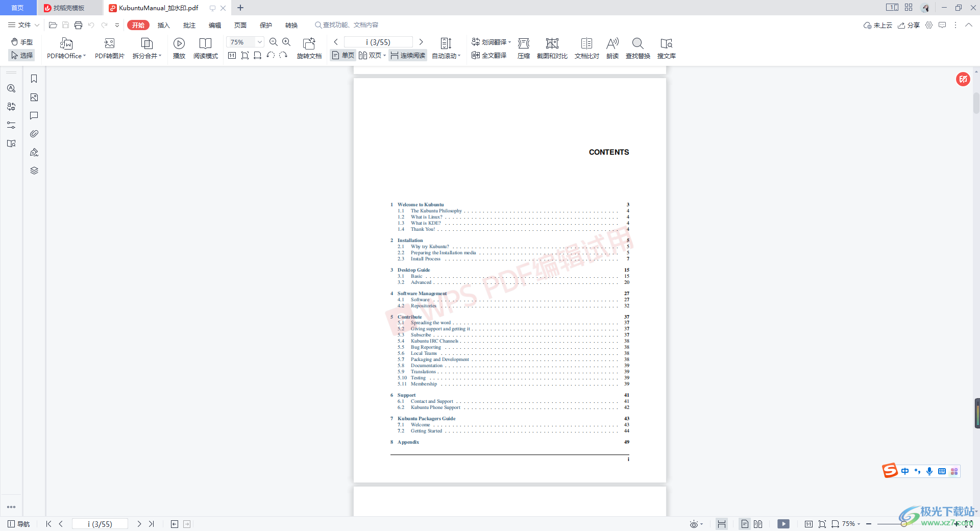The width and height of the screenshot is (980, 531).
Task: Click the share (分享) button
Action: click(909, 25)
